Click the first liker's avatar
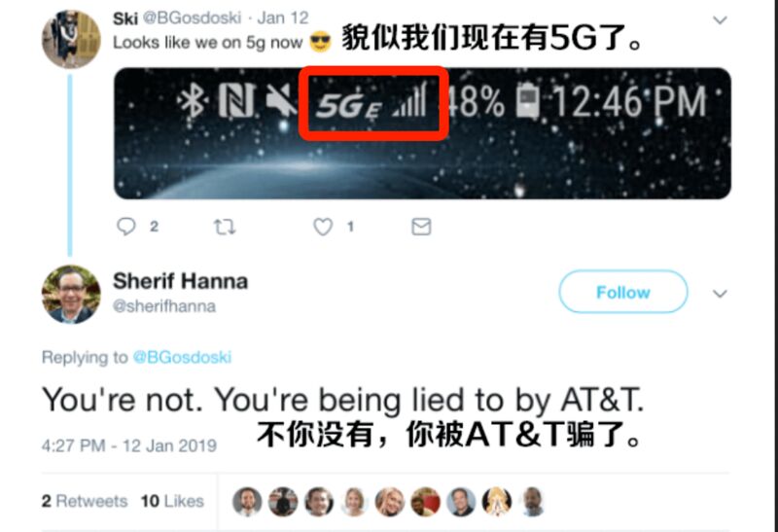 click(x=247, y=501)
